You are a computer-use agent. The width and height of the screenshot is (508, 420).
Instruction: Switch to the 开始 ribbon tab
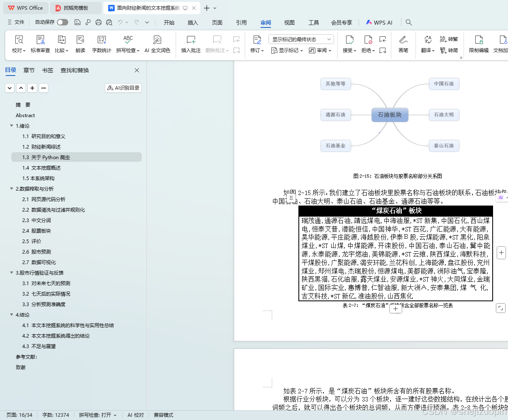(x=169, y=23)
